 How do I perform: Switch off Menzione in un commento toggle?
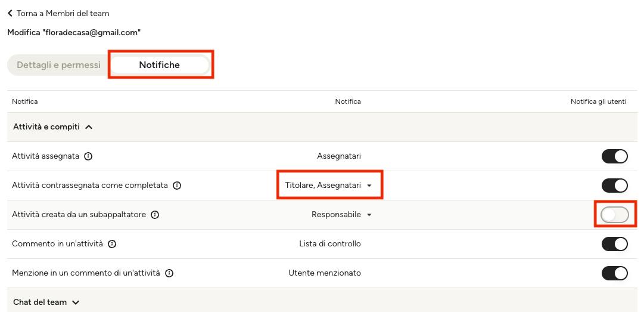point(614,273)
